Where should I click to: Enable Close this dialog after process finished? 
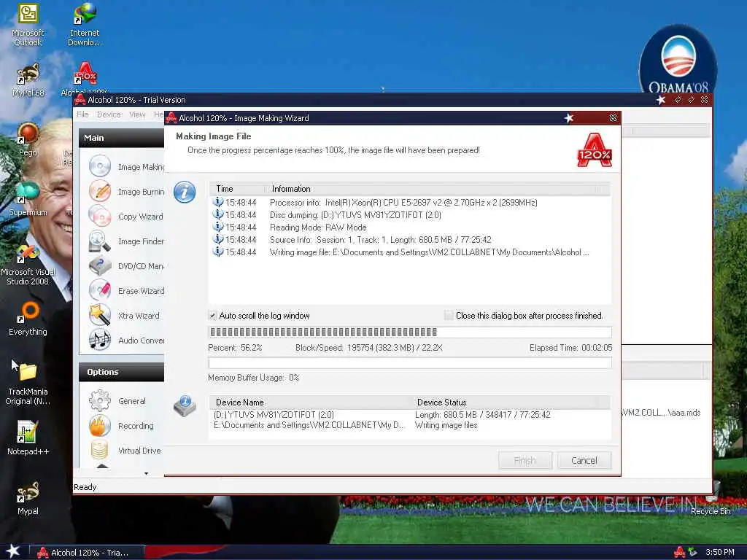449,315
